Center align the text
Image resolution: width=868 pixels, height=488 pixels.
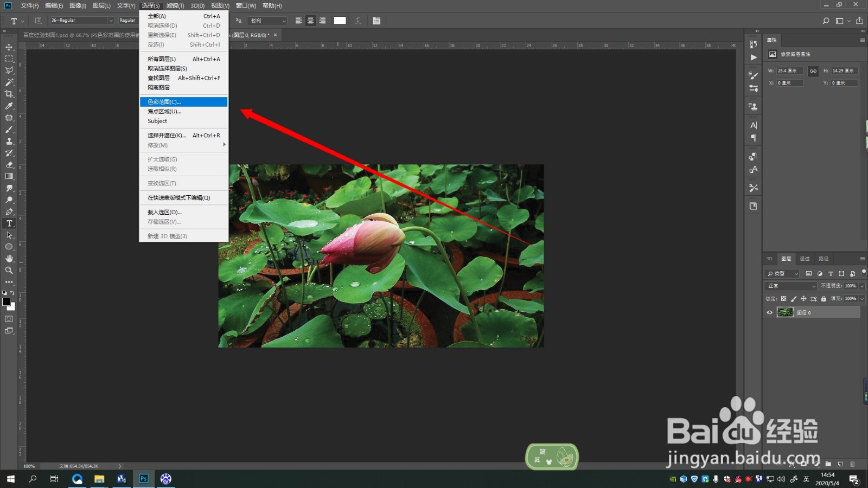[x=310, y=21]
